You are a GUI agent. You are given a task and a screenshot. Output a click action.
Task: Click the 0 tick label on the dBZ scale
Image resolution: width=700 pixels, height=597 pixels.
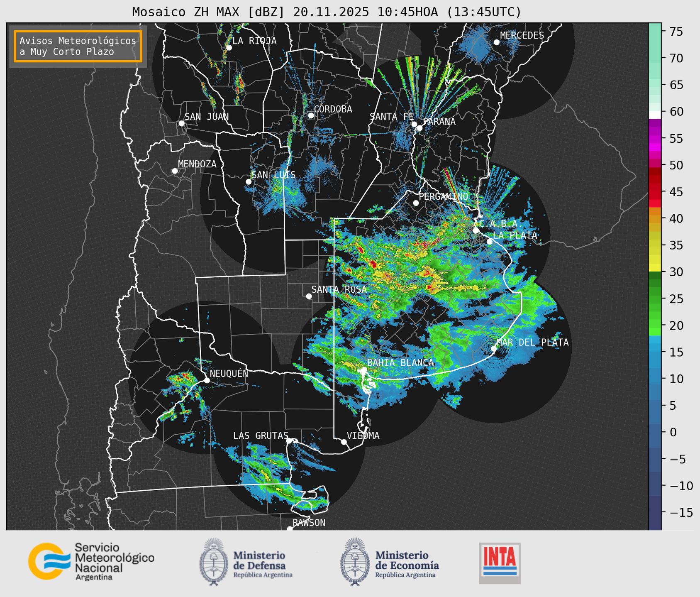[x=673, y=433]
